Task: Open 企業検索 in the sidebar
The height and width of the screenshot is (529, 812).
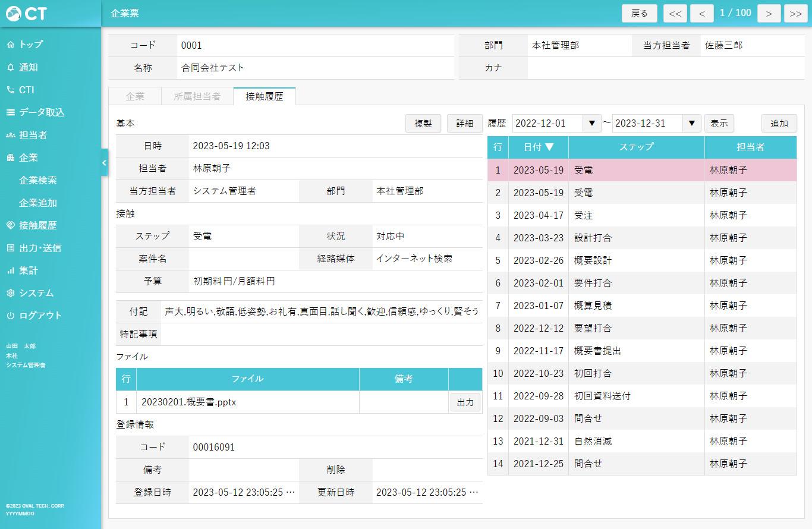Action: 38,181
